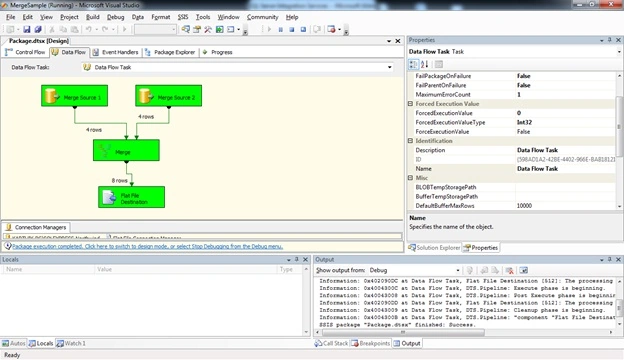Open the File menu

(11, 17)
